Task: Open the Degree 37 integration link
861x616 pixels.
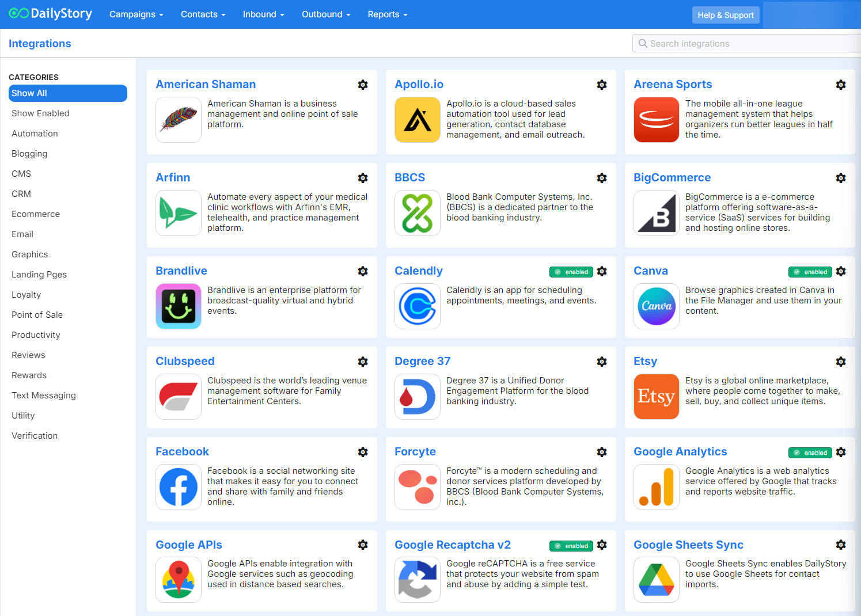Action: [x=422, y=361]
